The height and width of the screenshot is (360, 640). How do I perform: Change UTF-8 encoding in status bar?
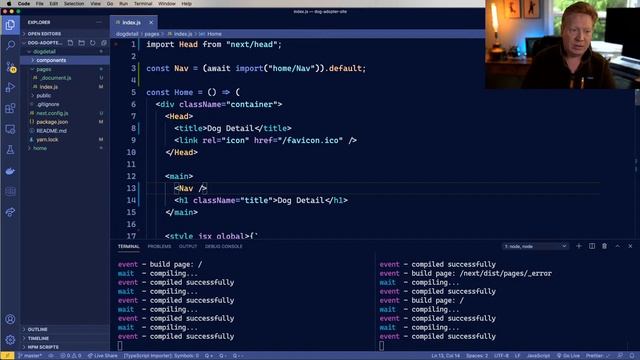pyautogui.click(x=502, y=356)
